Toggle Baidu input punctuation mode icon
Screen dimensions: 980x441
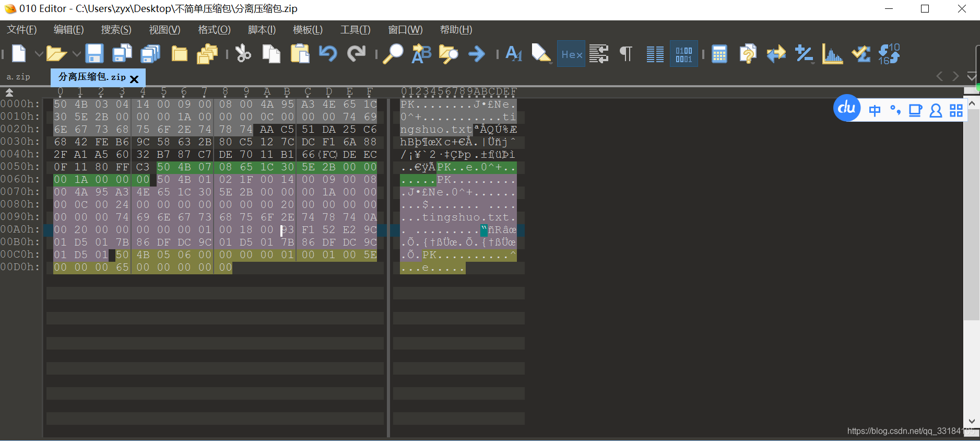895,110
